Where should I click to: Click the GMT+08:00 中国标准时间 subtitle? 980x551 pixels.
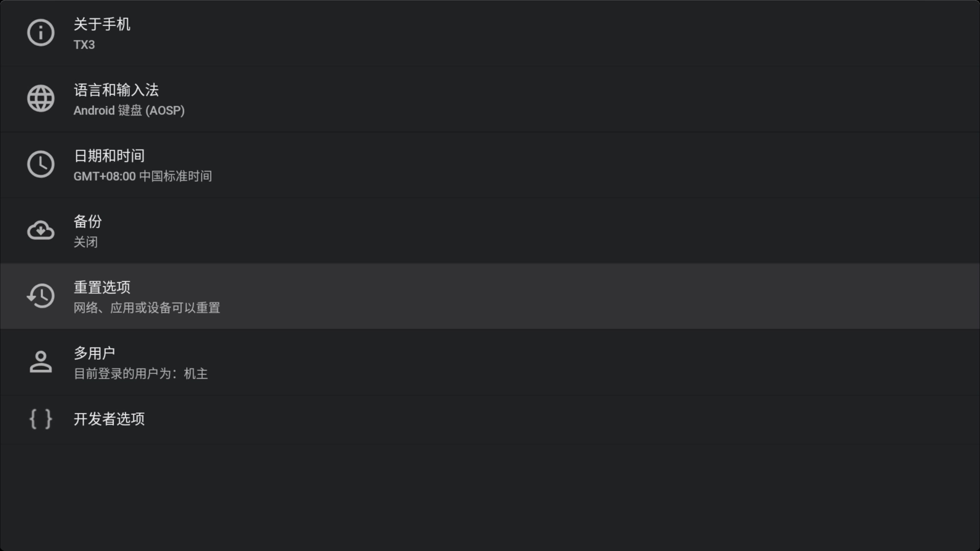click(143, 176)
